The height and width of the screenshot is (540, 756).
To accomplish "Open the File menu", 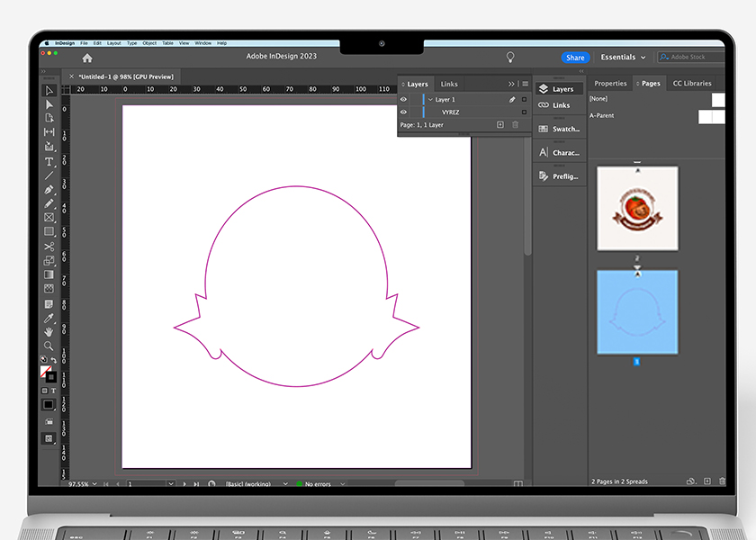I will (x=84, y=43).
